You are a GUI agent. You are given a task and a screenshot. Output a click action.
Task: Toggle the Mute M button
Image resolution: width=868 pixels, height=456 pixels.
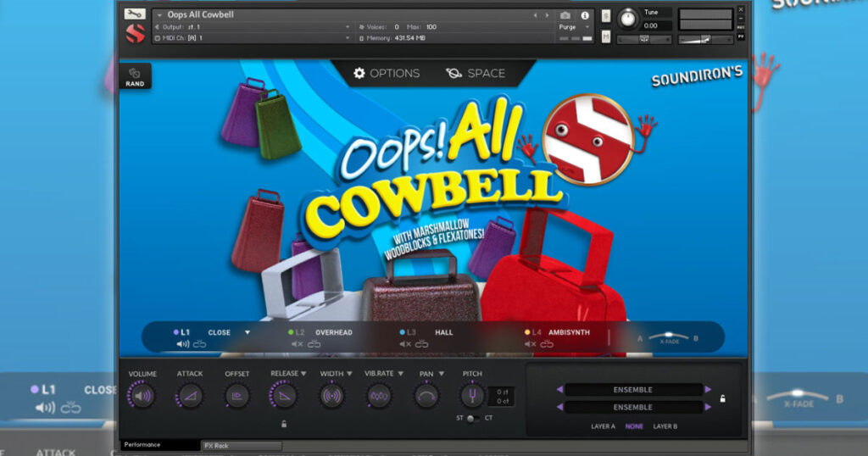605,37
